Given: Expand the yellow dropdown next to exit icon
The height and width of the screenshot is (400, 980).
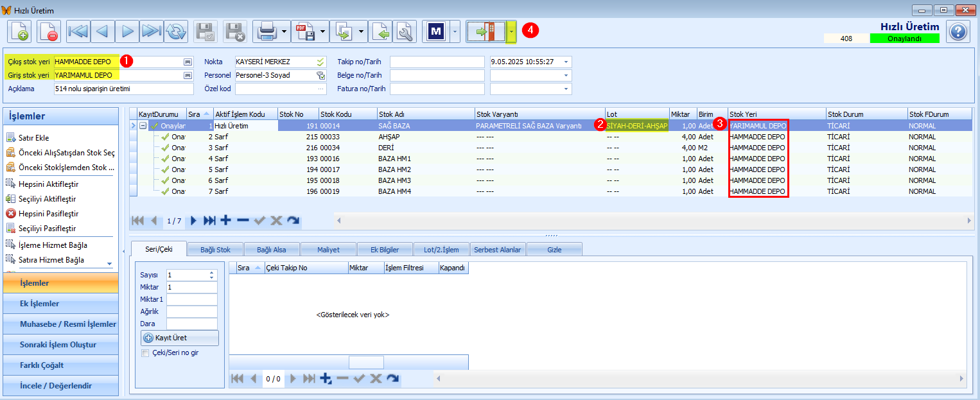Looking at the screenshot, I should (511, 31).
